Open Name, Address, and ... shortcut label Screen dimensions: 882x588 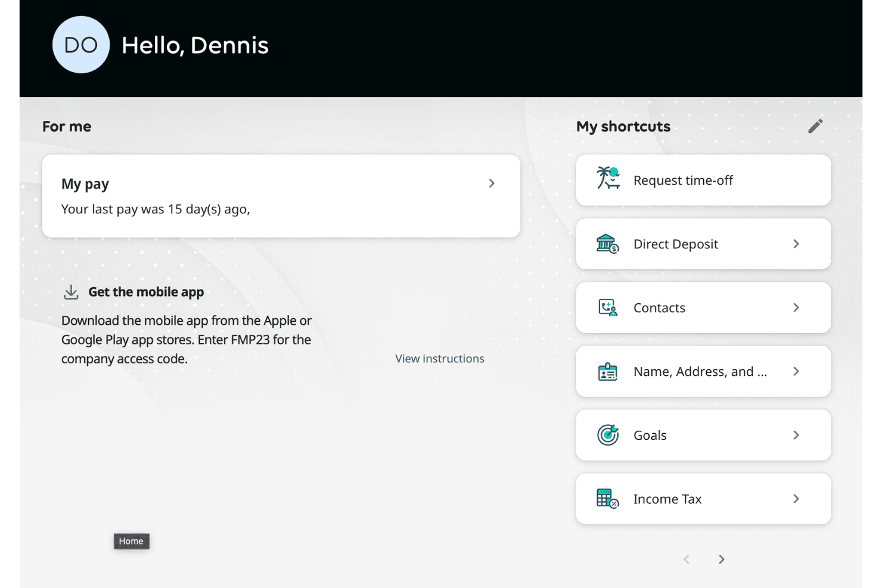pyautogui.click(x=700, y=372)
